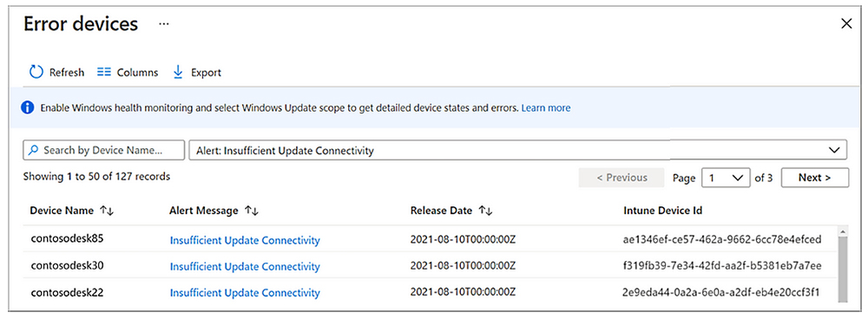Viewport: 868px width, 319px height.
Task: Click the Export download arrow icon
Action: (178, 72)
